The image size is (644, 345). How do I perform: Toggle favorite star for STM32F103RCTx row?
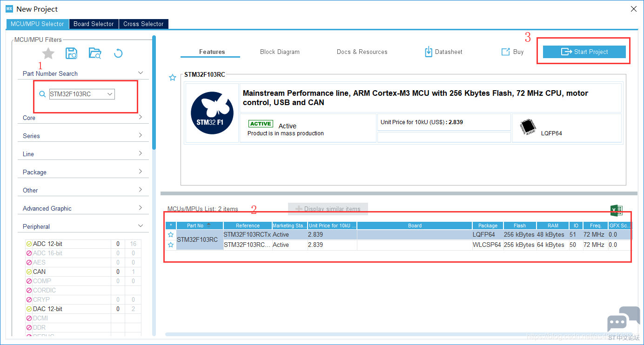[x=171, y=235]
